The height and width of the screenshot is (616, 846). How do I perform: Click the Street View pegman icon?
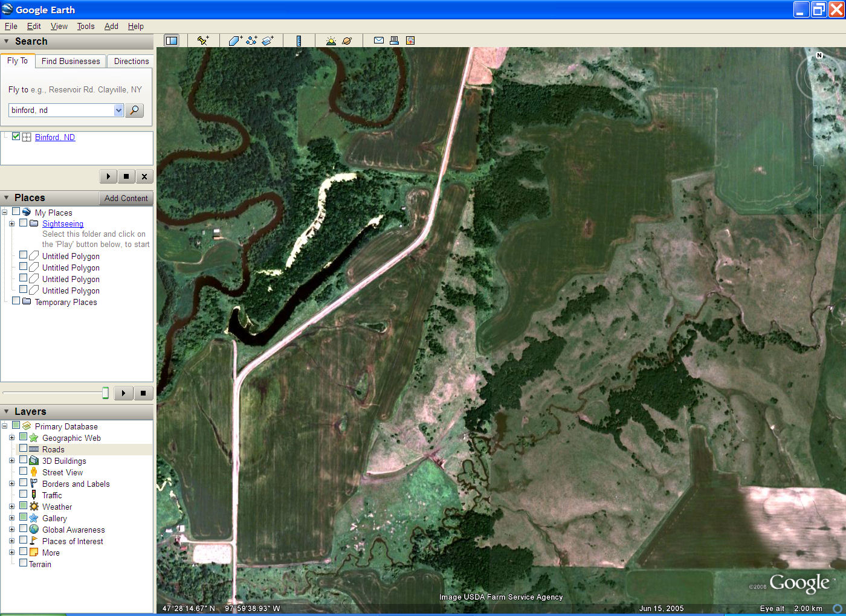coord(34,472)
